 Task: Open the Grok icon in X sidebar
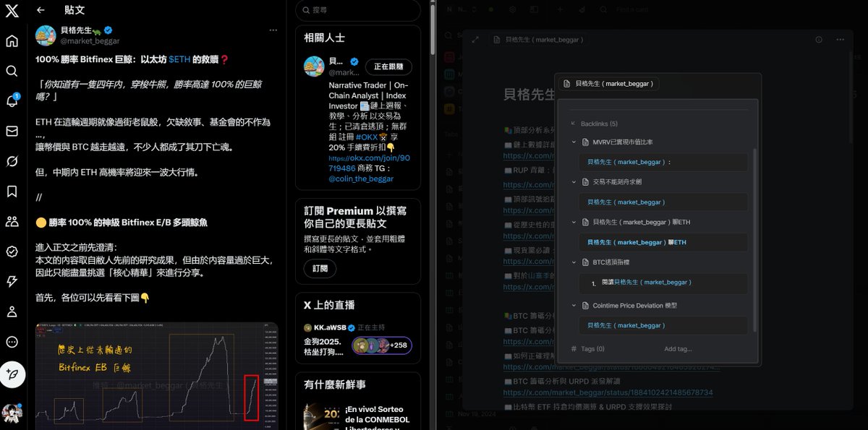tap(12, 161)
